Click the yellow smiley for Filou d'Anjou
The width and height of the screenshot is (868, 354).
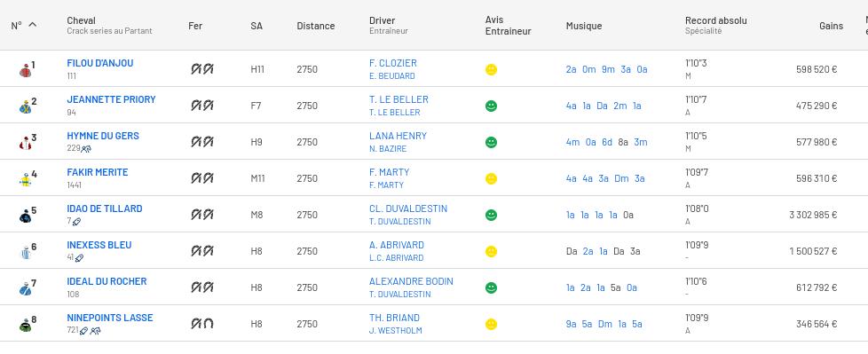[491, 69]
